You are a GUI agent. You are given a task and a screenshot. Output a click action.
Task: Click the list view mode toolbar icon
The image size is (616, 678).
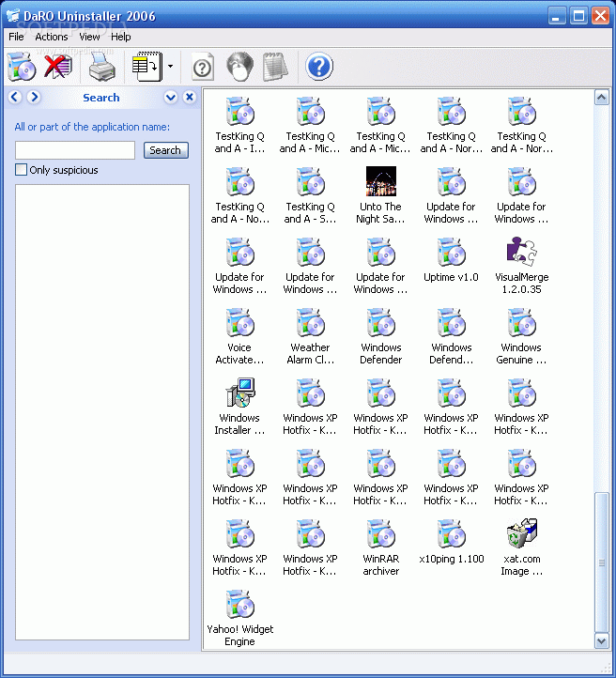pos(147,67)
